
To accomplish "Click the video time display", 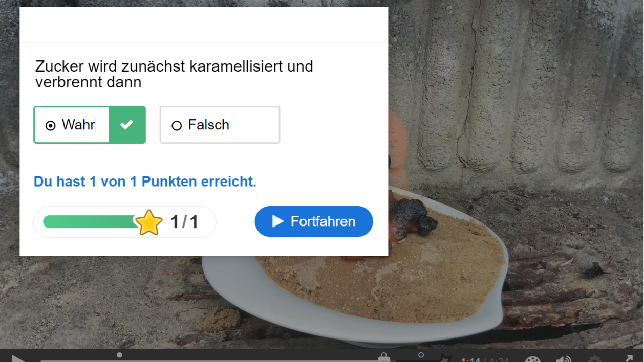I will (485, 359).
